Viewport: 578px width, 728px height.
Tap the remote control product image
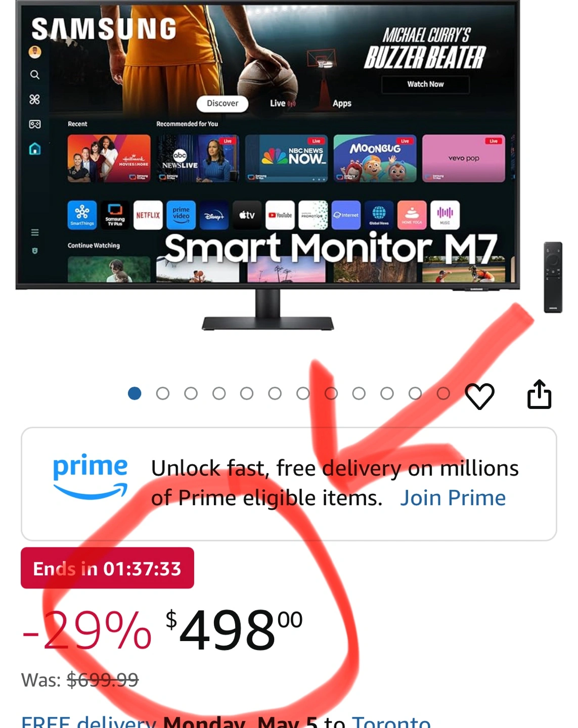pos(553,277)
